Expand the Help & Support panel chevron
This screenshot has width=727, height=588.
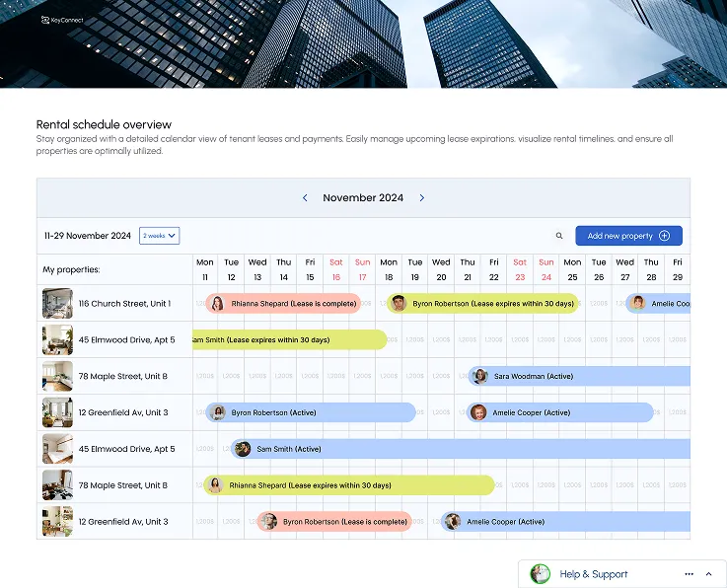[708, 574]
